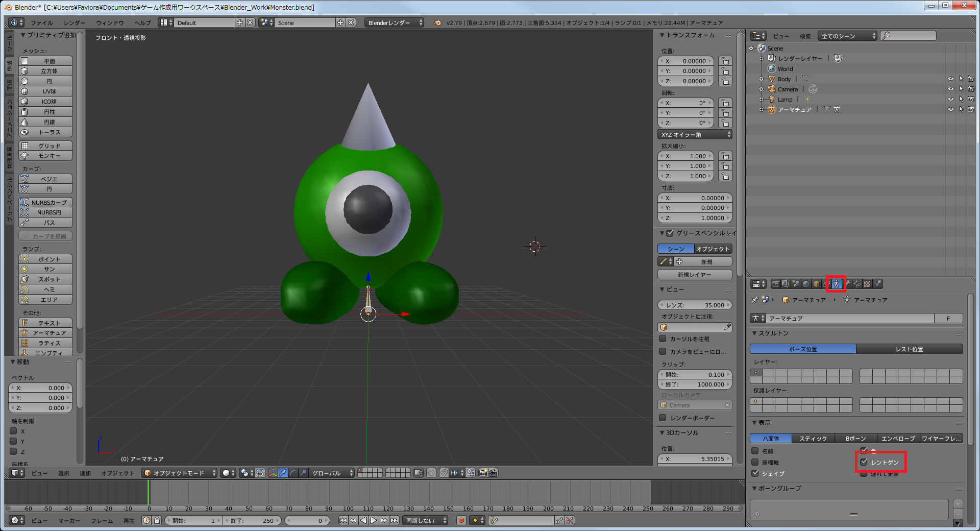The image size is (980, 531).
Task: Open the XYZ オイラー角 rotation mode dropdown
Action: click(695, 135)
